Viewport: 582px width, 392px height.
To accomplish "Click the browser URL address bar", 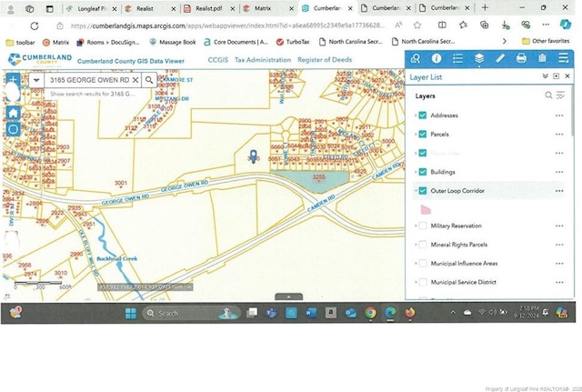I will coord(227,25).
